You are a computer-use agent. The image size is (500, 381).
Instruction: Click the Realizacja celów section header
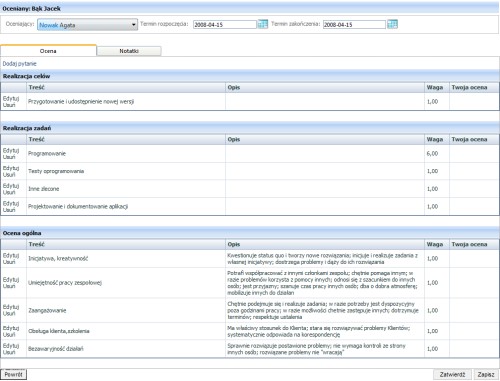coord(250,76)
